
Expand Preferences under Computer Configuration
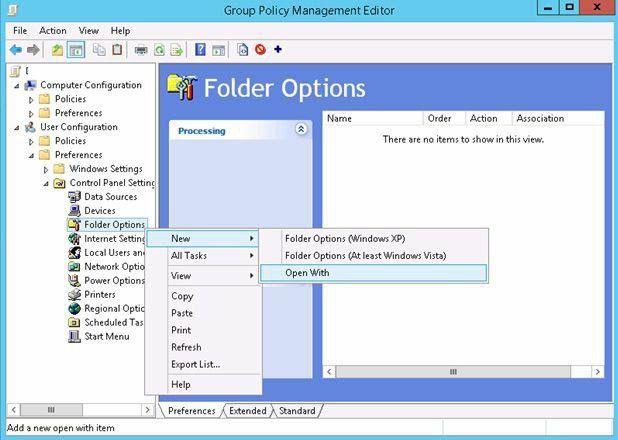[31, 114]
